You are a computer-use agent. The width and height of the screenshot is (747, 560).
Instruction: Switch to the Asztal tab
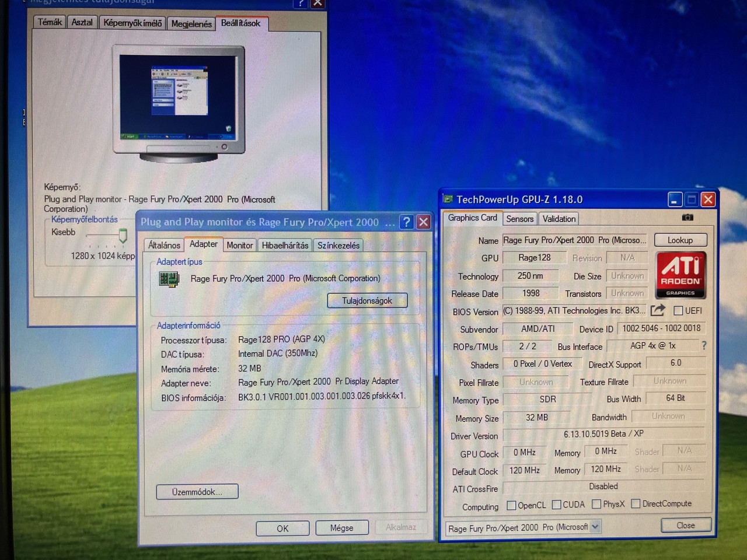coord(82,22)
